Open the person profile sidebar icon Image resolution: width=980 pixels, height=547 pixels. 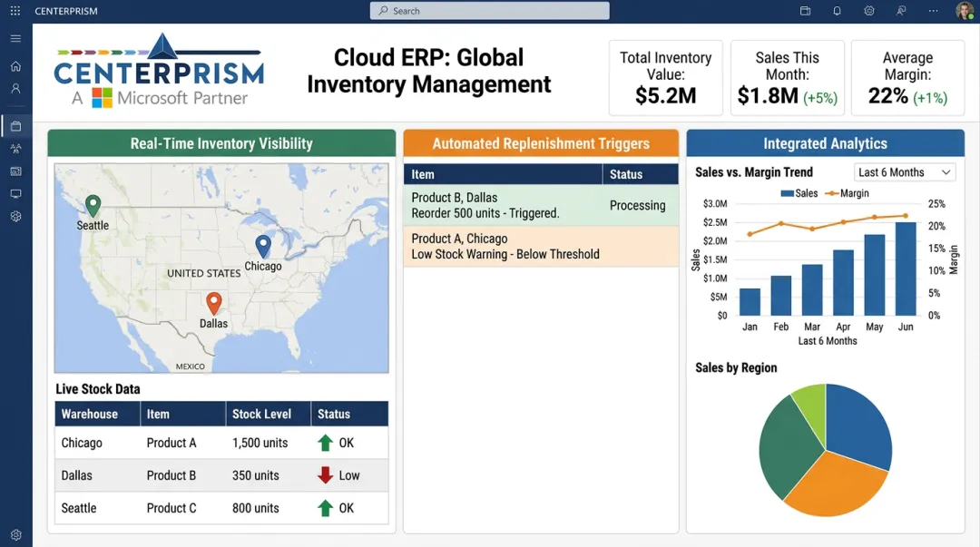15,89
